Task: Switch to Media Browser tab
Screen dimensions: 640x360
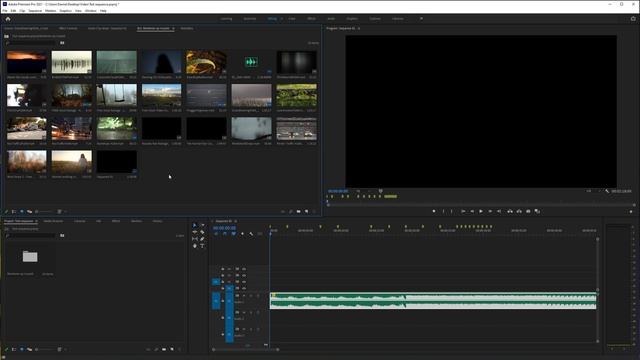Action: (x=53, y=221)
